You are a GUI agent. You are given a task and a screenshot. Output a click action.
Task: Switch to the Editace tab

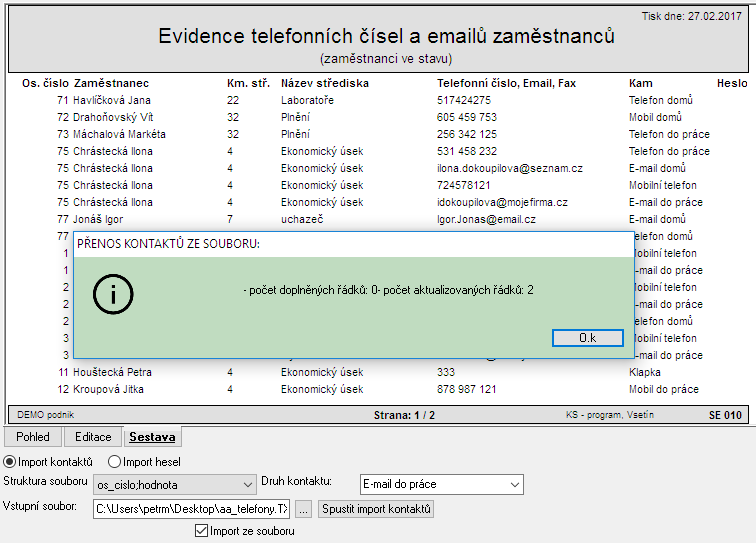click(x=93, y=437)
